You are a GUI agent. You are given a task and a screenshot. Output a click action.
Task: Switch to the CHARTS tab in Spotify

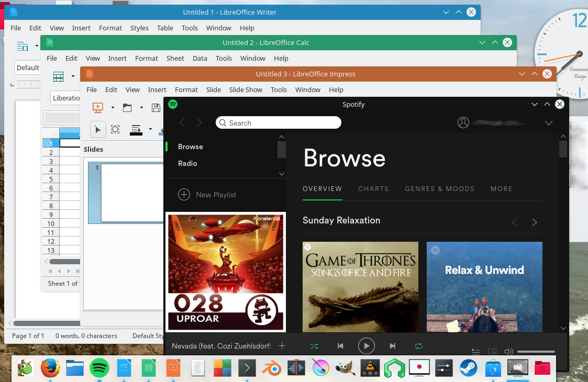(373, 188)
